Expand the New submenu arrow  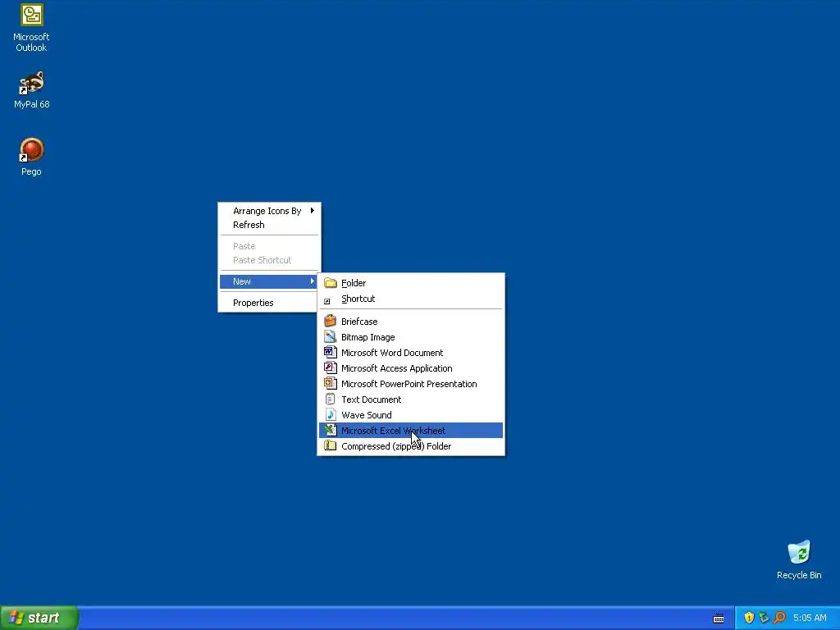click(x=312, y=281)
